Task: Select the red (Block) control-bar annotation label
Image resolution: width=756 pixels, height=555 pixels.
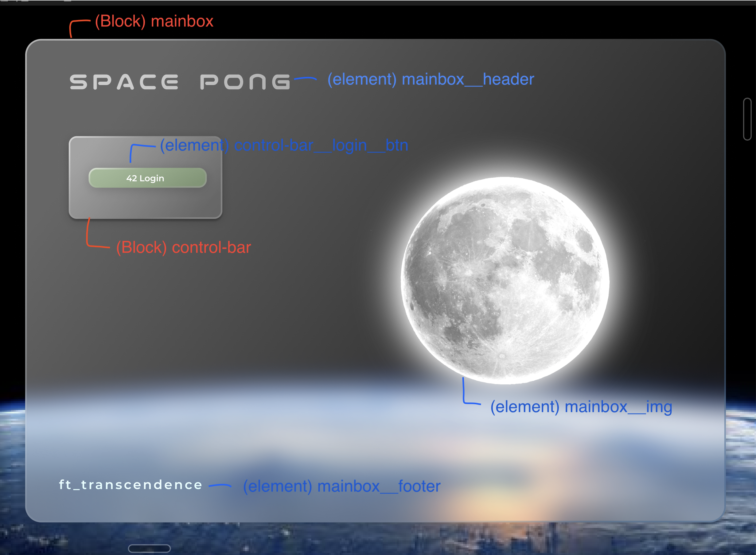Action: point(183,247)
